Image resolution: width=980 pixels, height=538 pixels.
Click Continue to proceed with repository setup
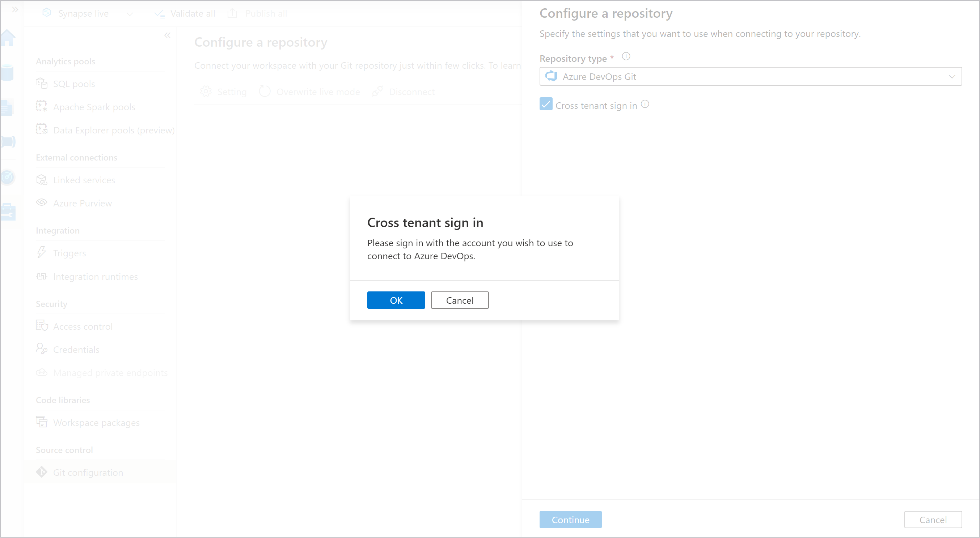(570, 519)
